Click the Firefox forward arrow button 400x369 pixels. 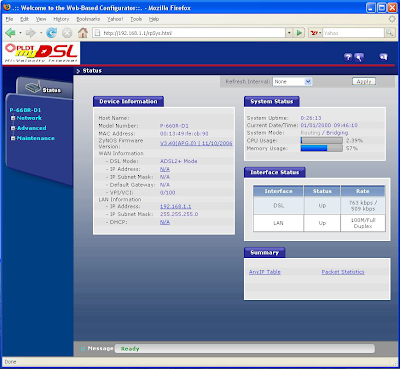point(30,33)
